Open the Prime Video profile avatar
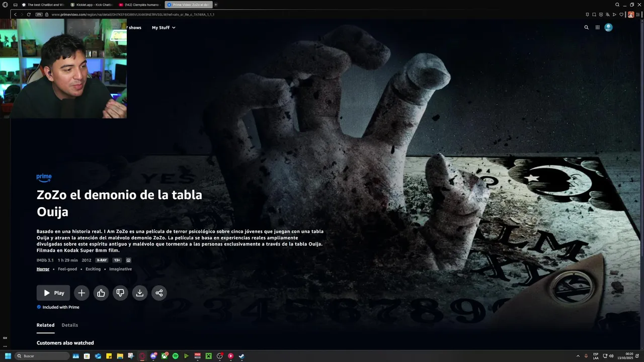This screenshot has height=362, width=644. (608, 28)
